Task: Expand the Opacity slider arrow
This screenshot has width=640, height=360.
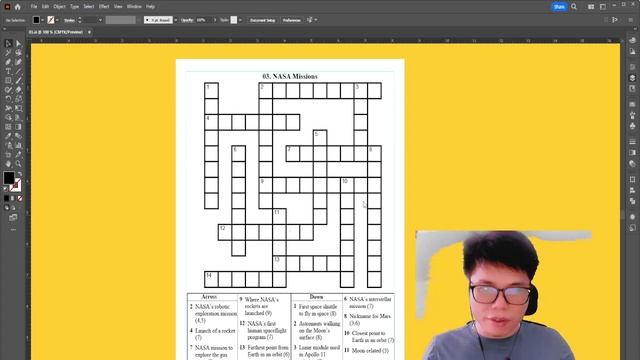Action: [x=215, y=20]
